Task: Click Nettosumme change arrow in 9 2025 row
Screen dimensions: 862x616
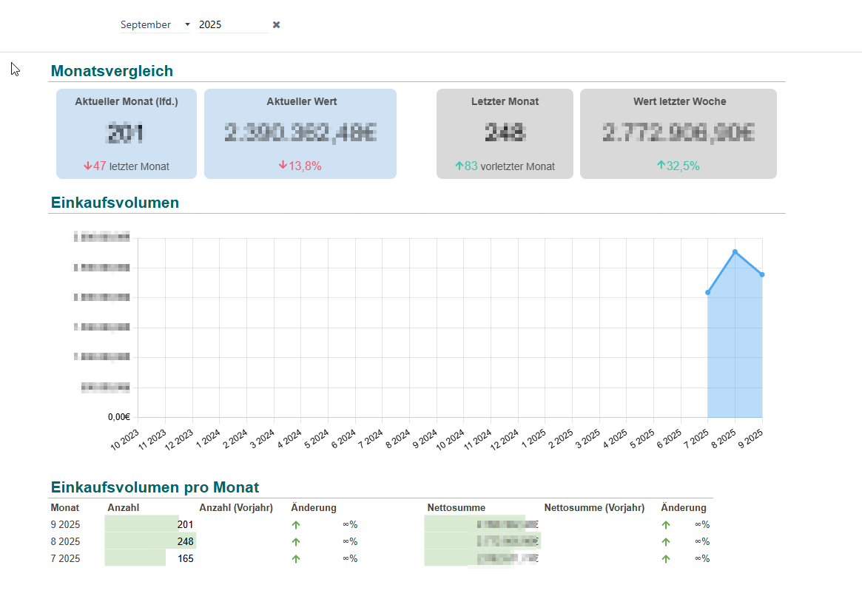Action: tap(666, 525)
